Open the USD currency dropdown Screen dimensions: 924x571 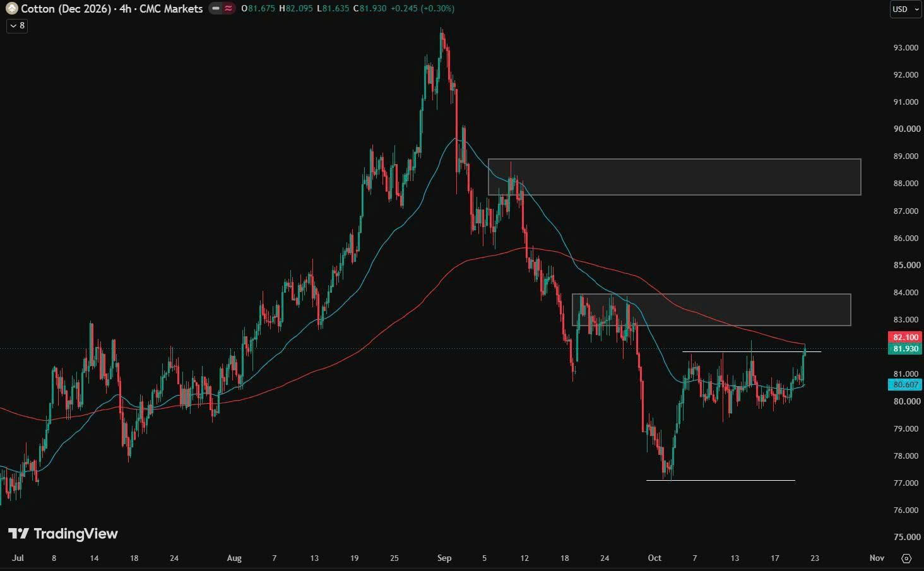coord(906,9)
